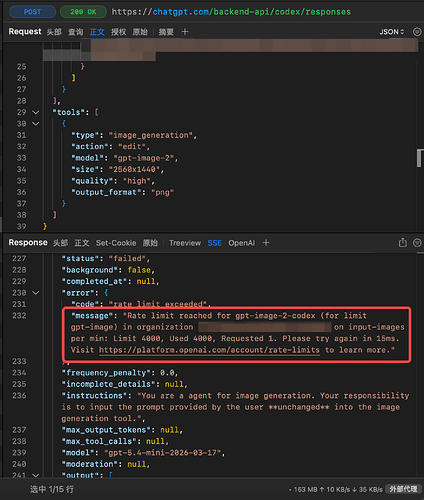Click the 200 OK status badge
424x500 pixels.
click(83, 12)
